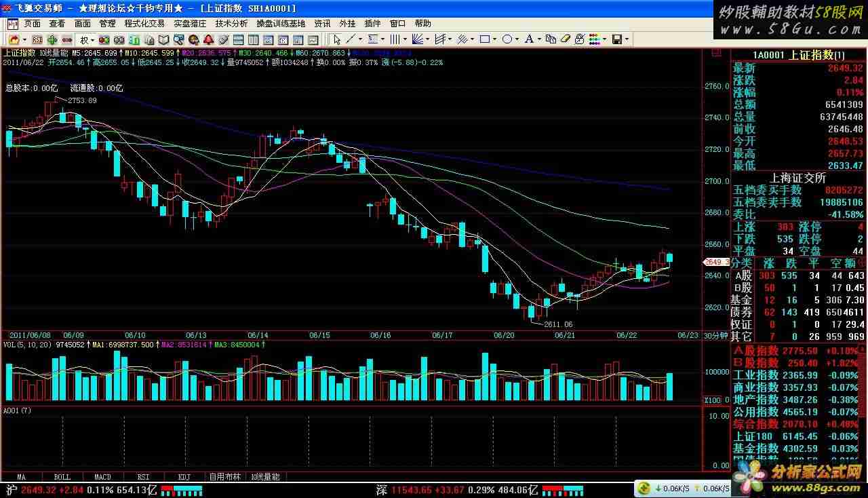Switch to the MA indicator tab

pos(21,477)
